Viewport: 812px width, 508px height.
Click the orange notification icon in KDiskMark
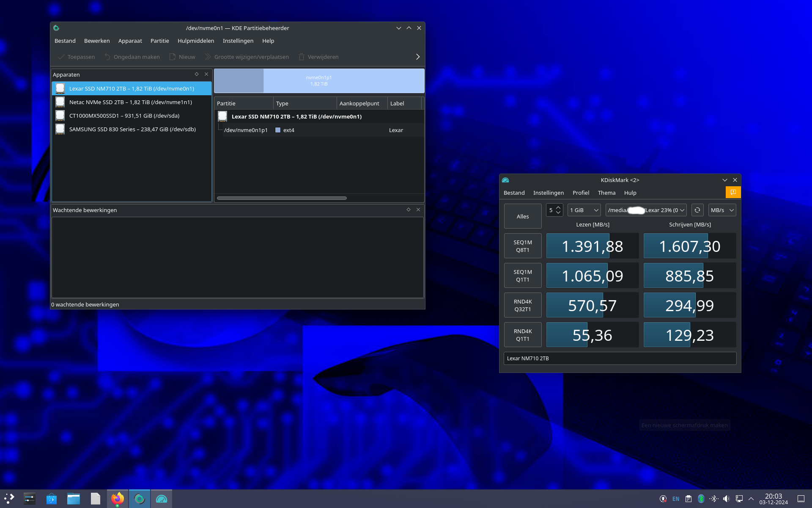pyautogui.click(x=733, y=192)
